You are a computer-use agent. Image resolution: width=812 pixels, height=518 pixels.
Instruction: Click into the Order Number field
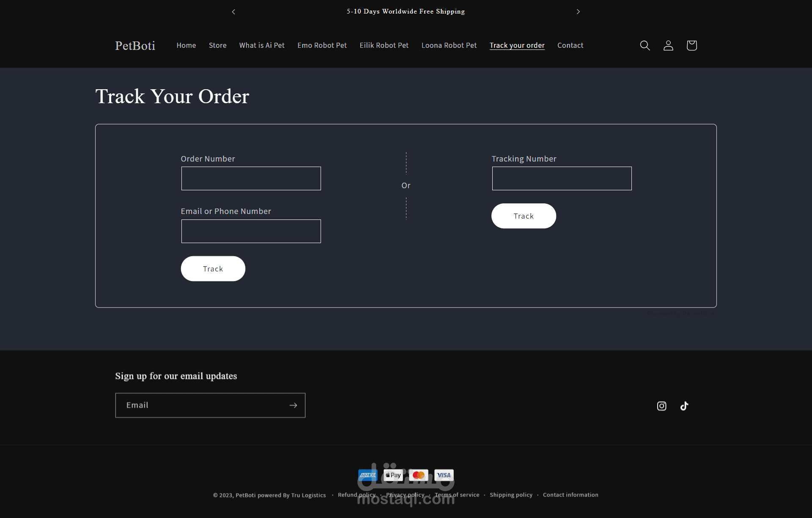pyautogui.click(x=251, y=178)
